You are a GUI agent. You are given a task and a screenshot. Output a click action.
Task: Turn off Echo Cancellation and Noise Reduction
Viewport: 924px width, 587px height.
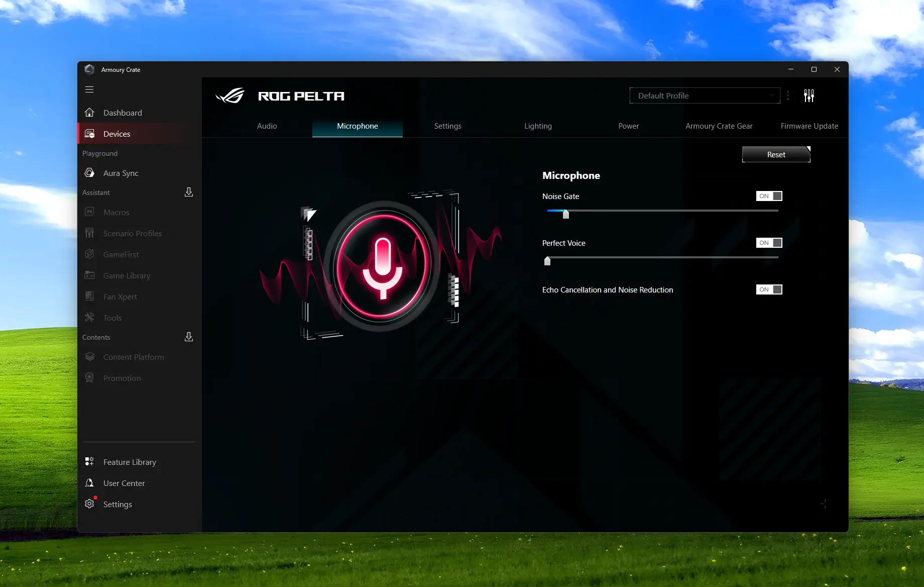coord(769,289)
